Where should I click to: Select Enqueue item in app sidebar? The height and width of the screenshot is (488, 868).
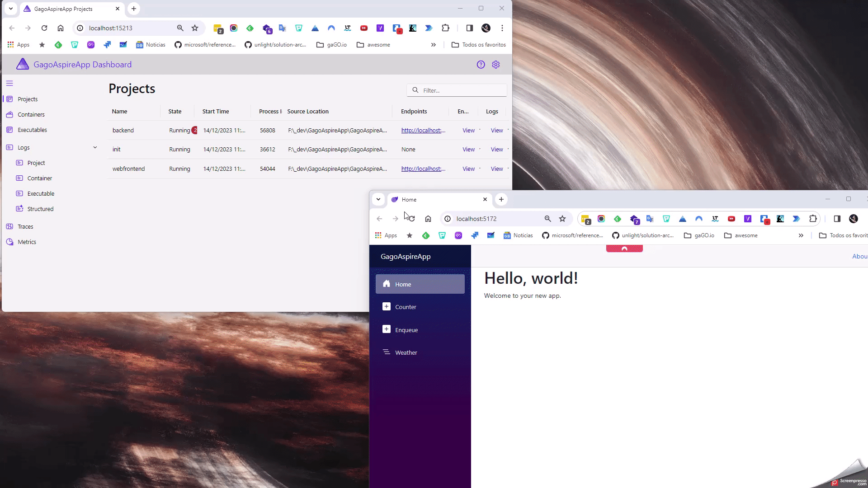pyautogui.click(x=406, y=330)
